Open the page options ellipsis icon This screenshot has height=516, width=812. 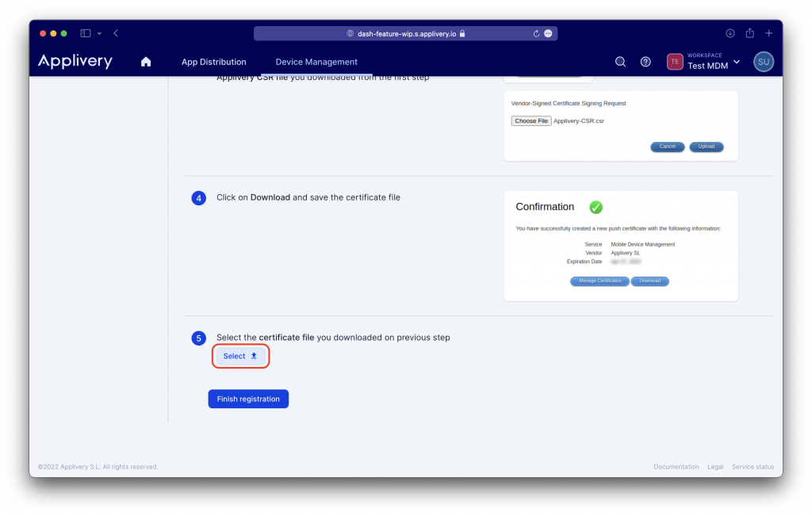(x=548, y=33)
